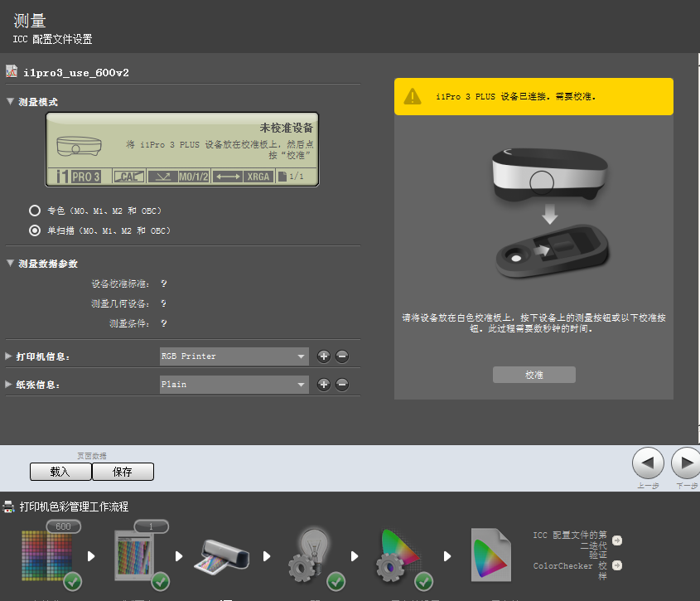Open the test chart workflow step marked 1
The image size is (700, 601).
coord(134,555)
